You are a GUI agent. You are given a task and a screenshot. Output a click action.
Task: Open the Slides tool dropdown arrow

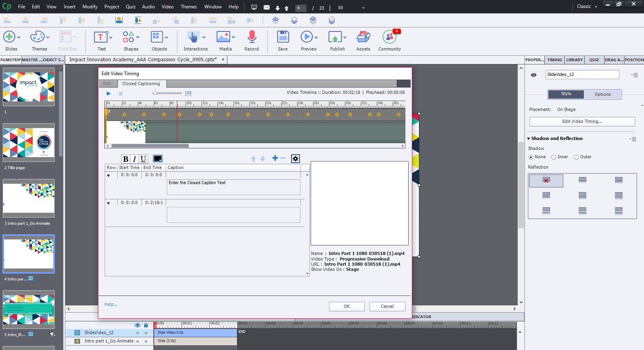(x=19, y=37)
